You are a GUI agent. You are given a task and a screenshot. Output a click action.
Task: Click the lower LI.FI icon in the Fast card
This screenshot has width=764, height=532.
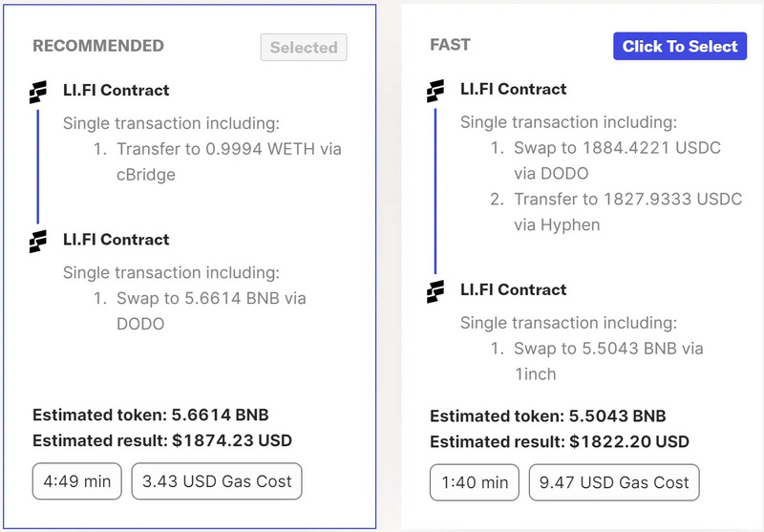(x=435, y=290)
